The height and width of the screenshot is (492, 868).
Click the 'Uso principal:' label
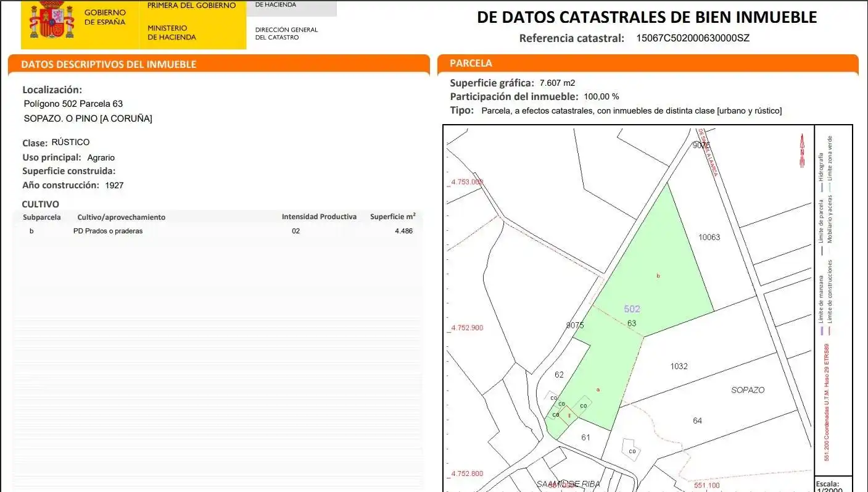52,157
